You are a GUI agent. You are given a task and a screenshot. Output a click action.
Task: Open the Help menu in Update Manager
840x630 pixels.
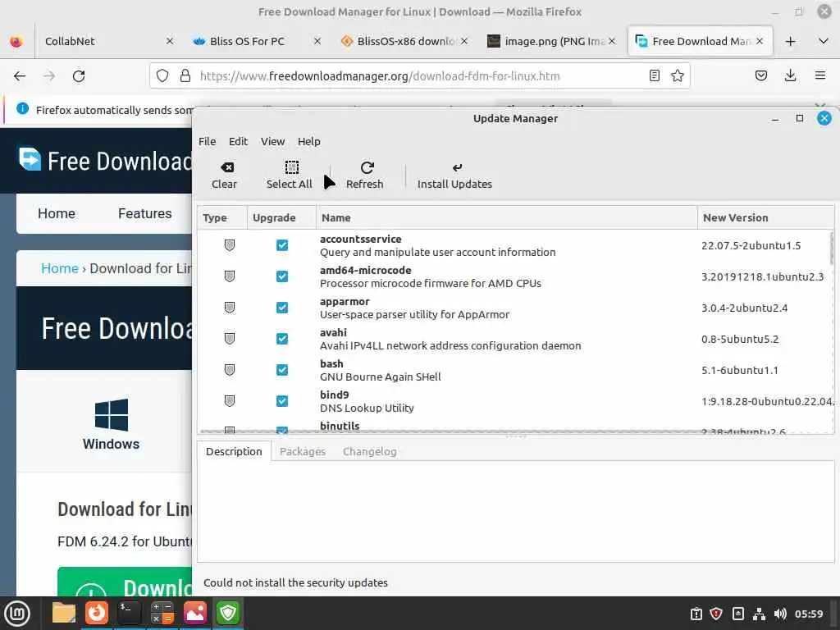[309, 141]
